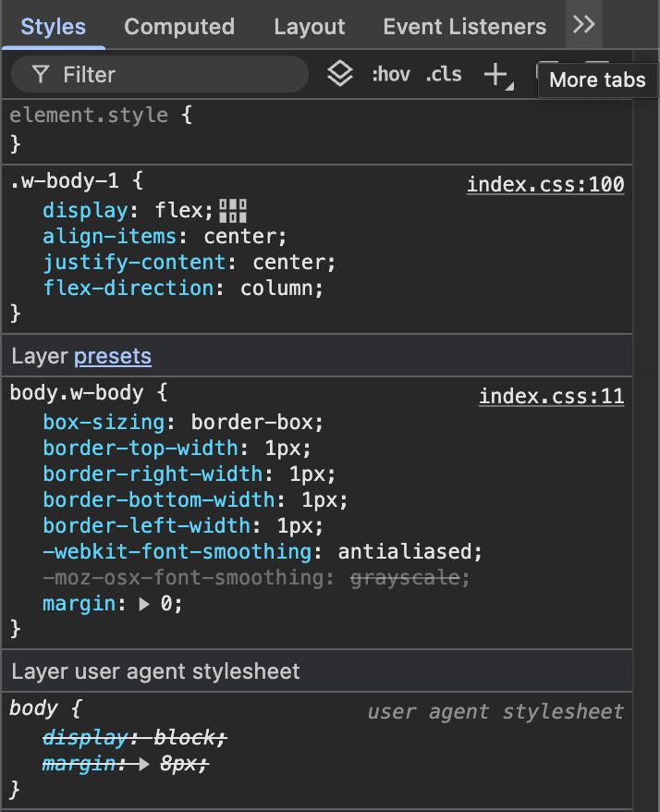Open the flexbox editor badge beside display: flex
The image size is (660, 812).
tap(234, 210)
